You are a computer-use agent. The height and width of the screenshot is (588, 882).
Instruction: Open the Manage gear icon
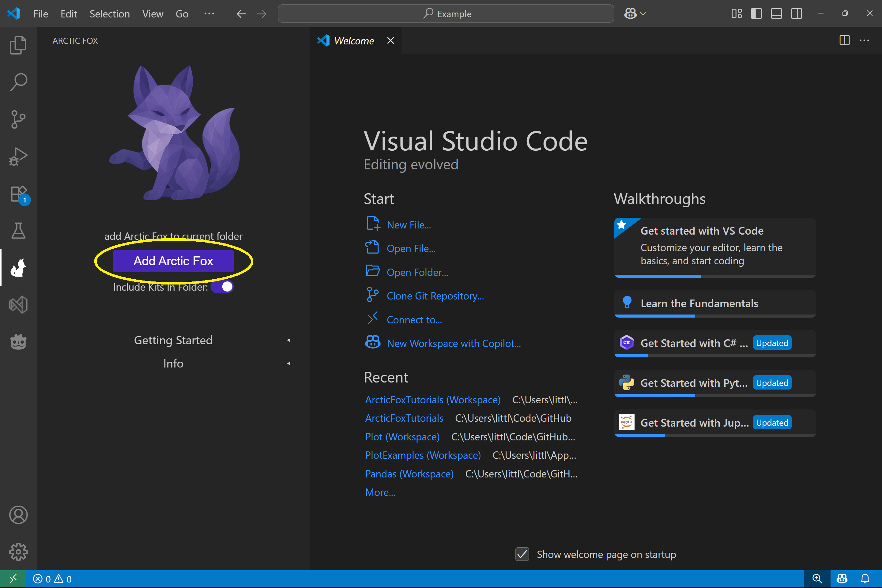point(18,552)
